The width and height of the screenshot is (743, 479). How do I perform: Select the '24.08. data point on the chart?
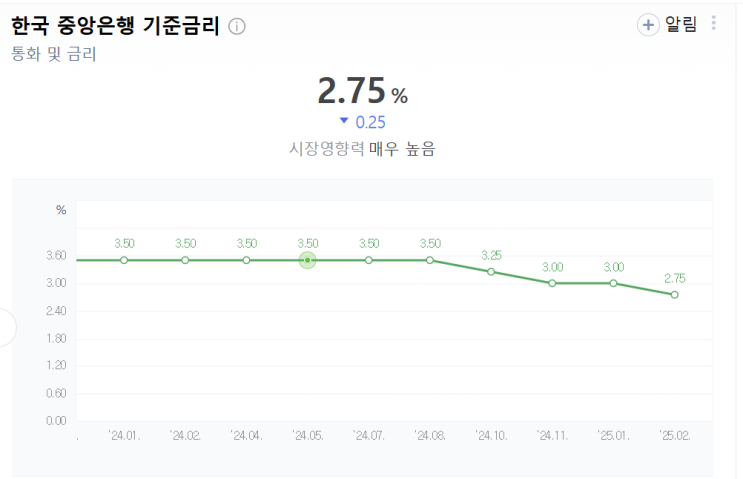click(430, 260)
